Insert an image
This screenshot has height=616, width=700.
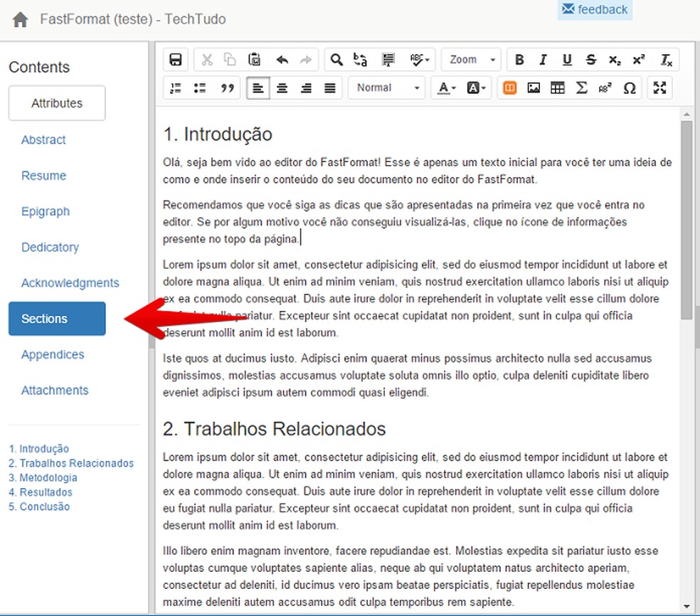coord(534,88)
